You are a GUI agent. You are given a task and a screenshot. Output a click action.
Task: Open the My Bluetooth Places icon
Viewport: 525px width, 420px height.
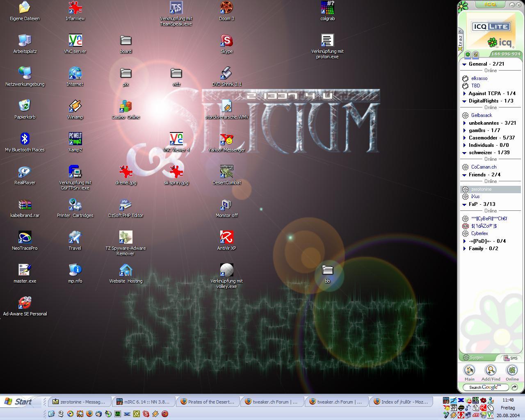[x=25, y=139]
